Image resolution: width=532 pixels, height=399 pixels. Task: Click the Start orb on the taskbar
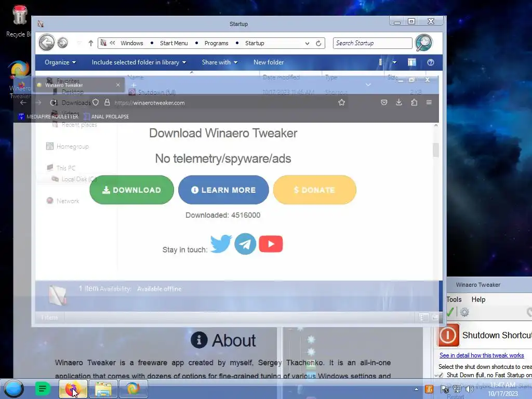point(14,389)
